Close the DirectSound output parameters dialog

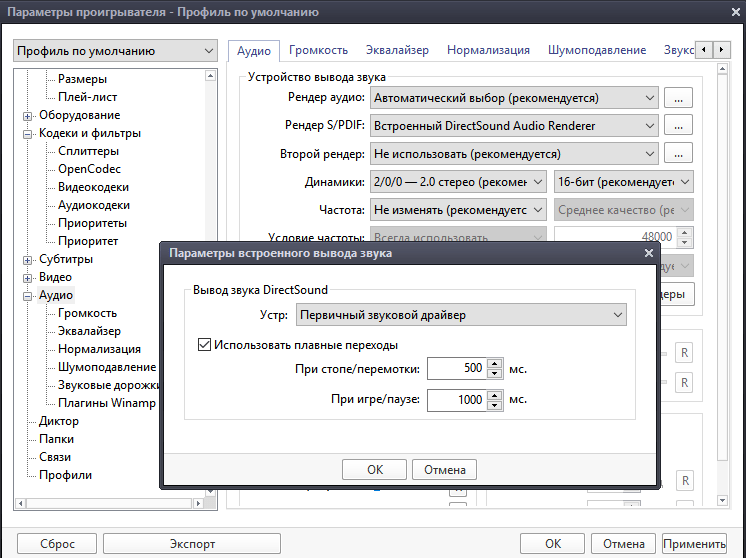tap(648, 254)
